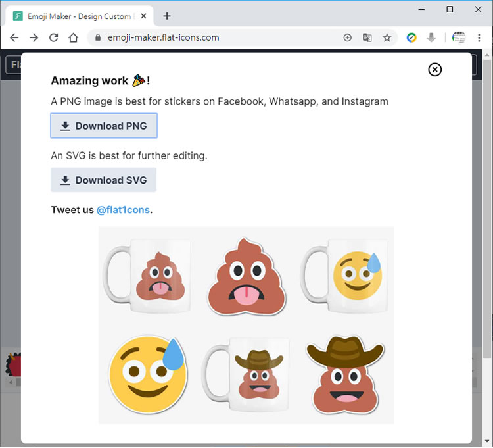Click the scrollbar down arrow

[x=487, y=441]
